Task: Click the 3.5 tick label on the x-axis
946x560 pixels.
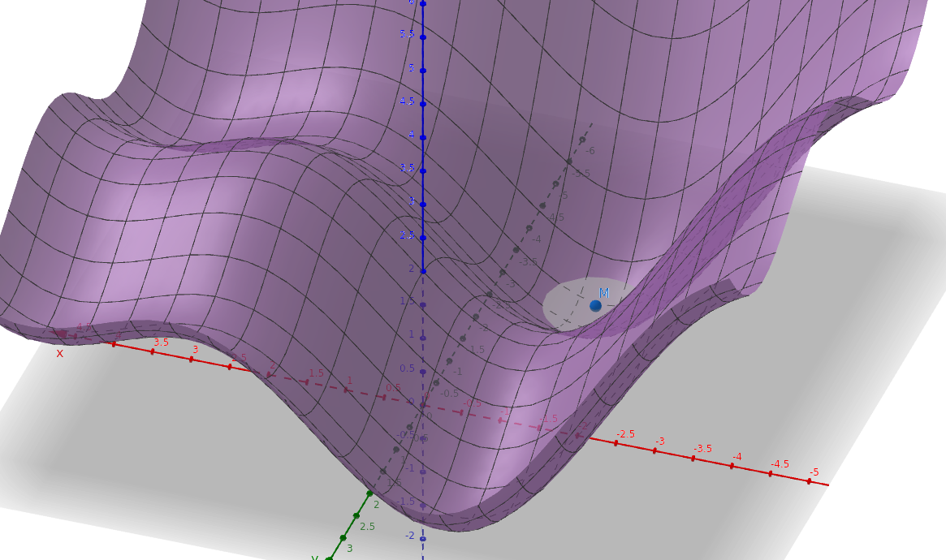Action: point(161,342)
